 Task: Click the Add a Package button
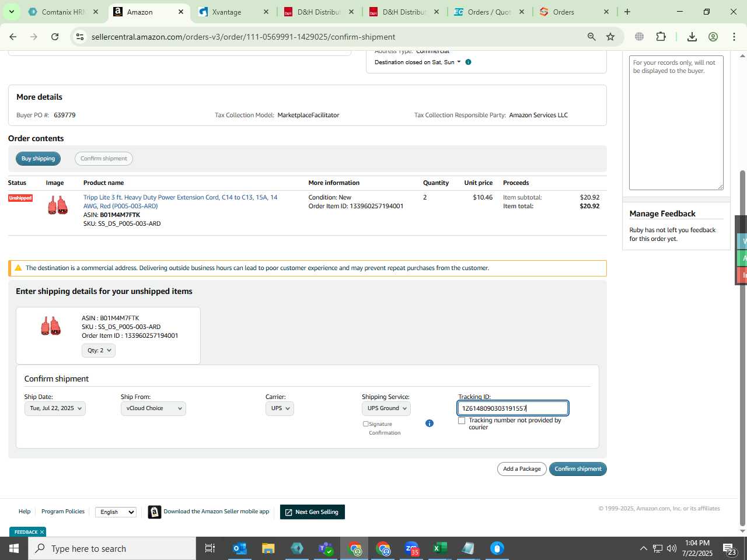(522, 469)
